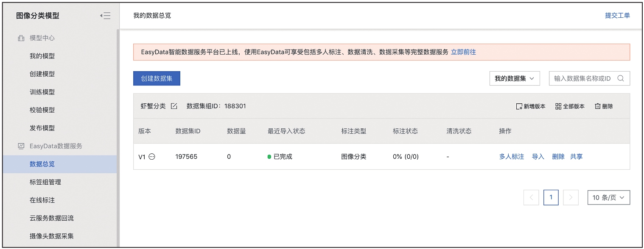Click the trash icon beside 删除 in header
This screenshot has height=249, width=644.
597,106
